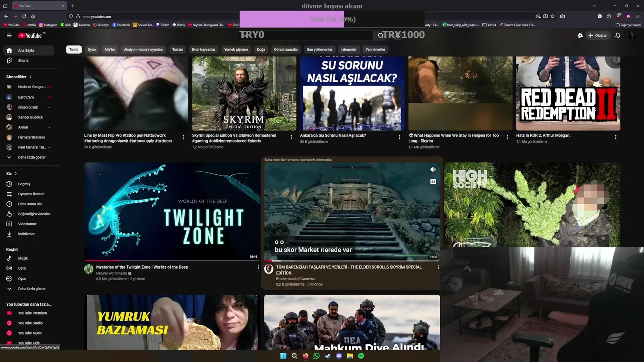Open options menu for Hats in RDR 2 video
This screenshot has width=644, height=362.
pos(615,137)
